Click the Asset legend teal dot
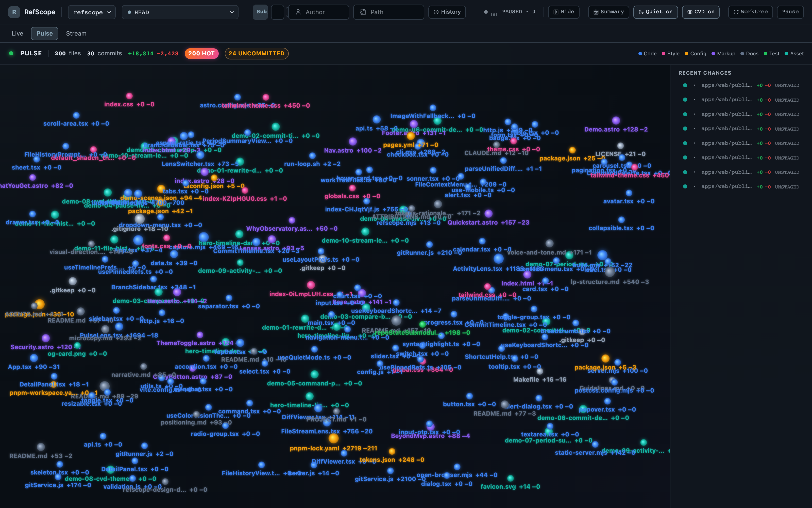This screenshot has height=508, width=812. pos(786,54)
